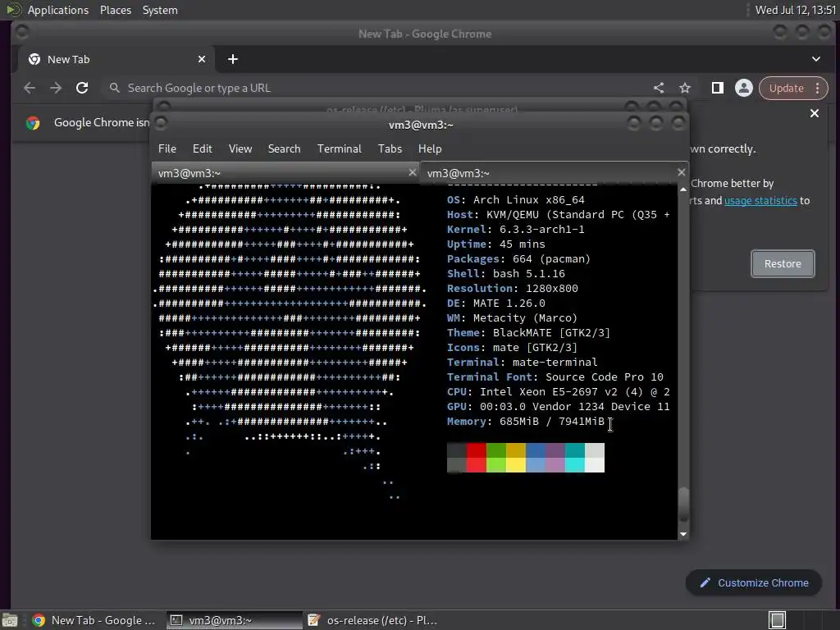Open terminal Edit menu
Viewport: 840px width, 630px height.
coord(202,148)
